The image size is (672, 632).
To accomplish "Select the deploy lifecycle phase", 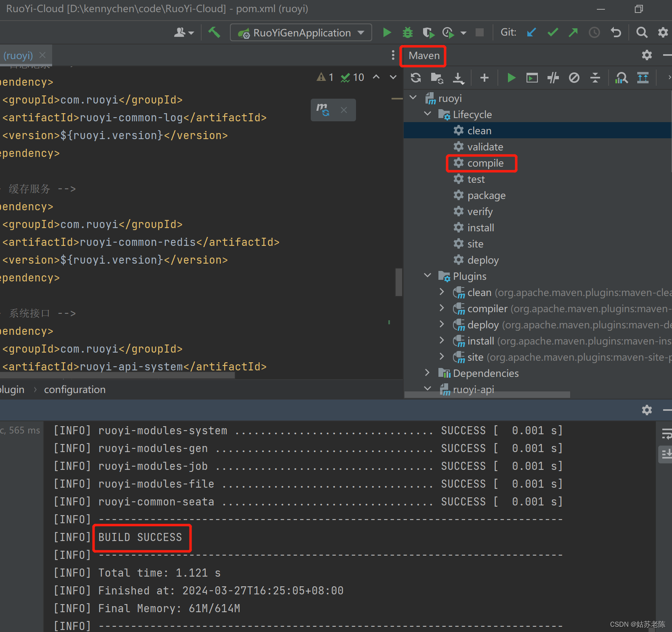I will tap(476, 260).
